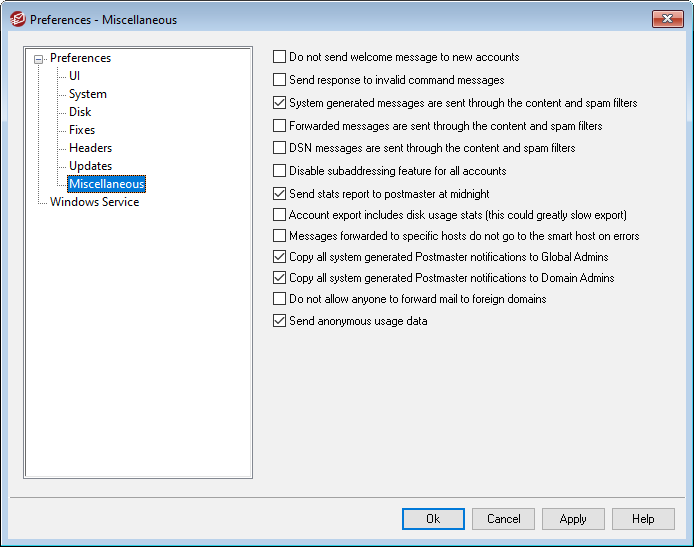Open the System preferences page

pos(87,94)
